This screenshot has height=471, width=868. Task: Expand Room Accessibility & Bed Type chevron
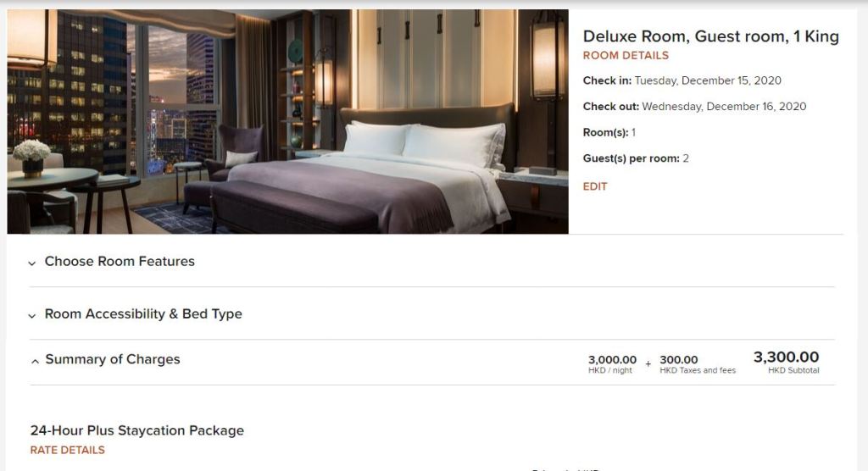[32, 316]
